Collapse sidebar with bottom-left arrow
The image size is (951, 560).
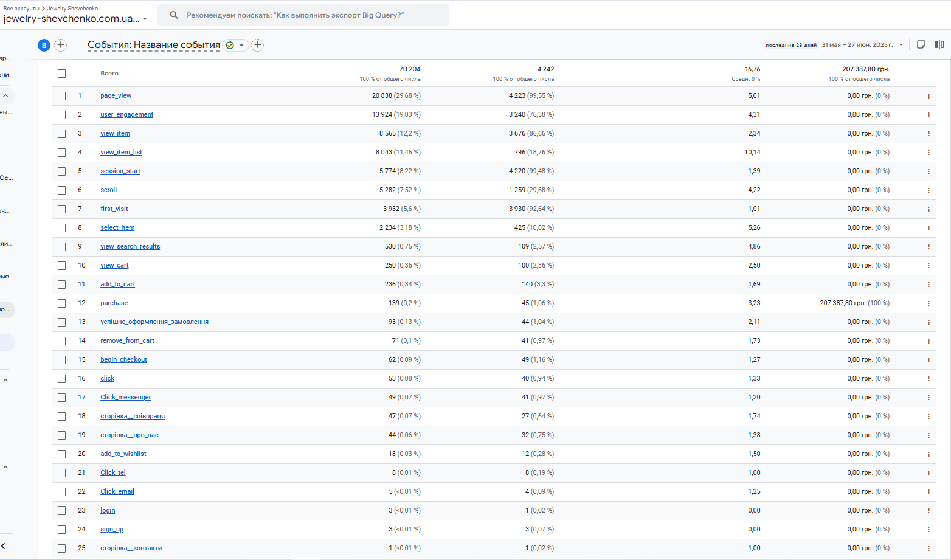pos(4,546)
